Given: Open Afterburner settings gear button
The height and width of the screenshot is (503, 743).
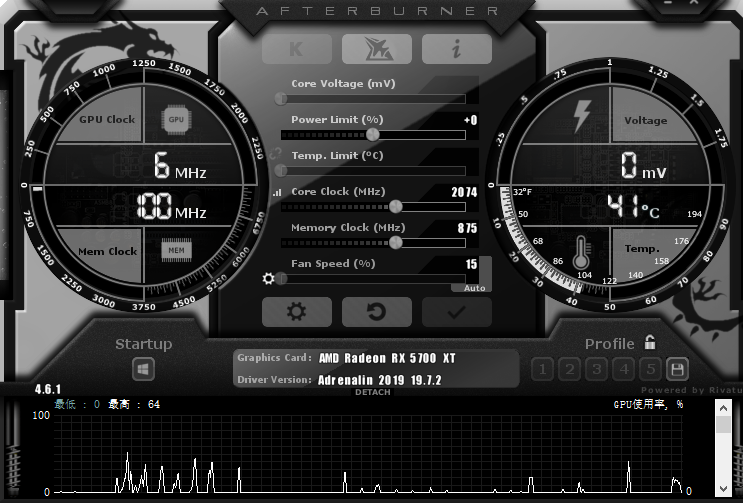Looking at the screenshot, I should 297,312.
